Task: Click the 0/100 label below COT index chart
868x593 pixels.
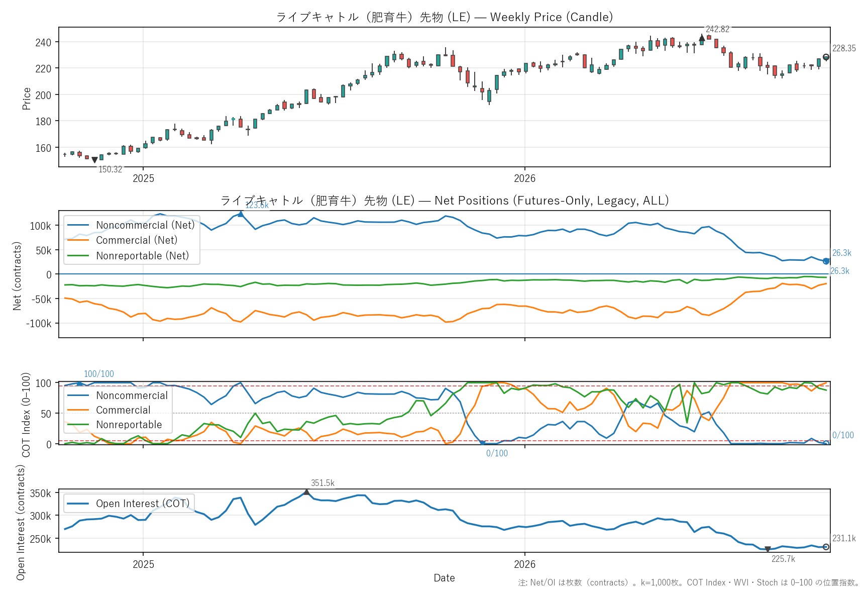Action: tap(497, 453)
